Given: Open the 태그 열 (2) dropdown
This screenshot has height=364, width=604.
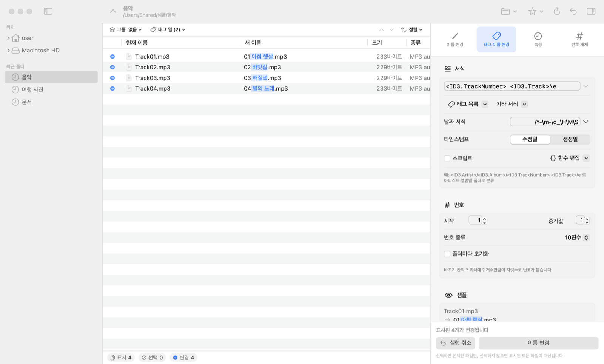Looking at the screenshot, I should coord(168,29).
